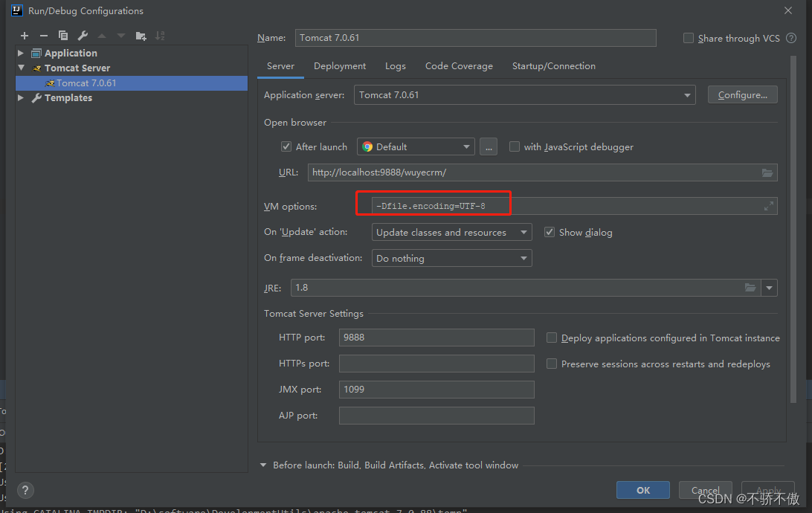The height and width of the screenshot is (513, 812).
Task: Click the dialog vertical scrollbar
Action: tap(793, 228)
